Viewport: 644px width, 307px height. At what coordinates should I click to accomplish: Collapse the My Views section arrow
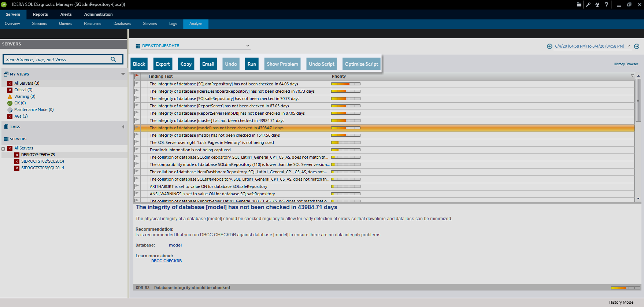click(123, 74)
